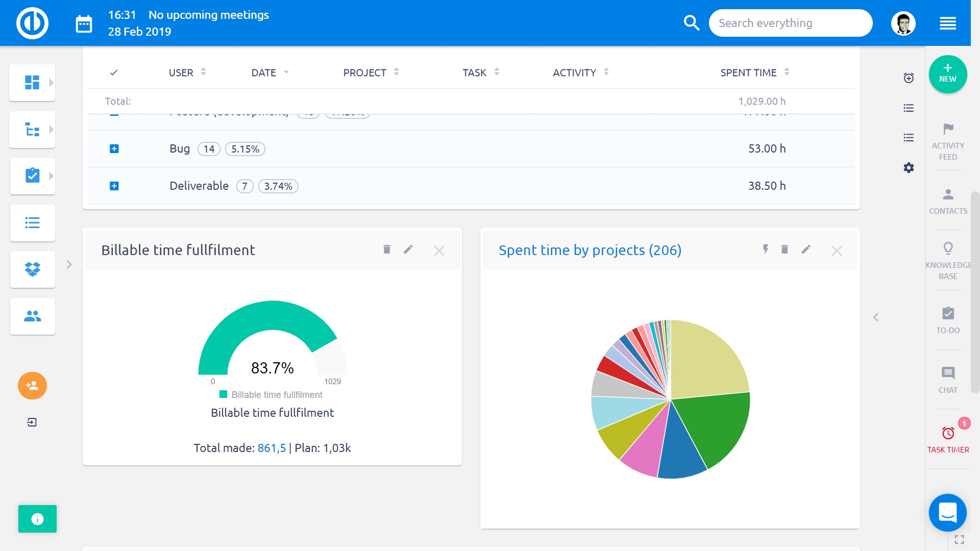Click the Dropbox icon in left sidebar

[x=32, y=269]
